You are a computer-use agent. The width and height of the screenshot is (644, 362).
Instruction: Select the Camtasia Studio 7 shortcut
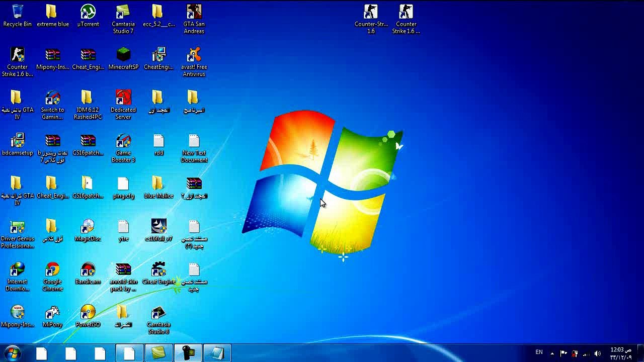pos(123,19)
